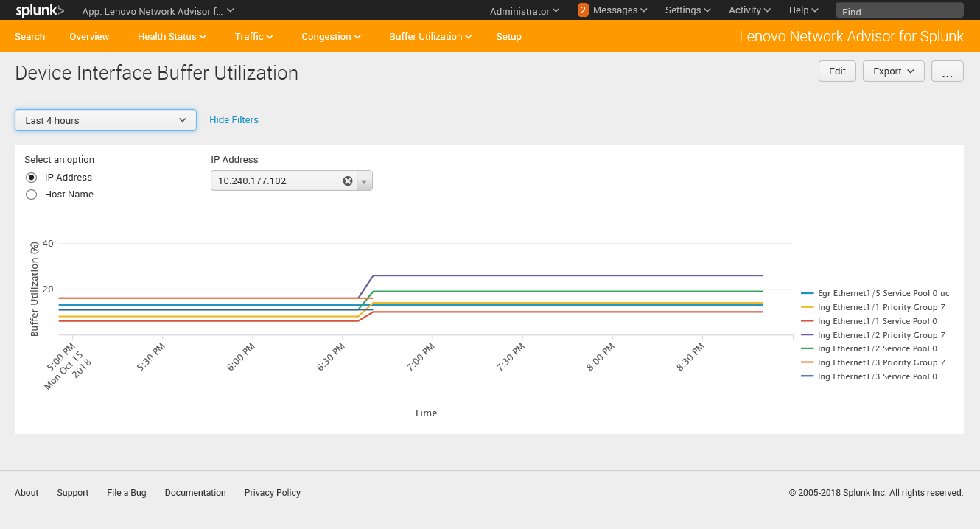Screen dimensions: 980x529
Task: Open the IP Address dropdown arrow
Action: pyautogui.click(x=364, y=181)
